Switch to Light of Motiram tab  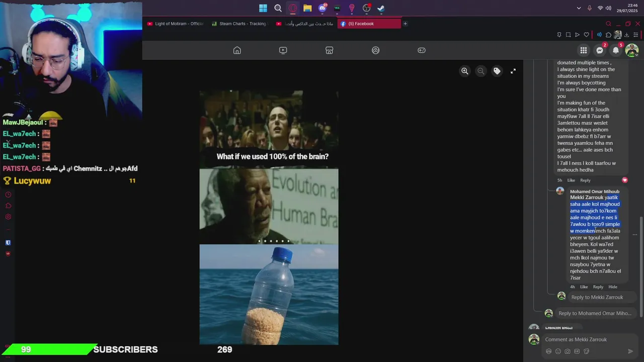(x=175, y=24)
